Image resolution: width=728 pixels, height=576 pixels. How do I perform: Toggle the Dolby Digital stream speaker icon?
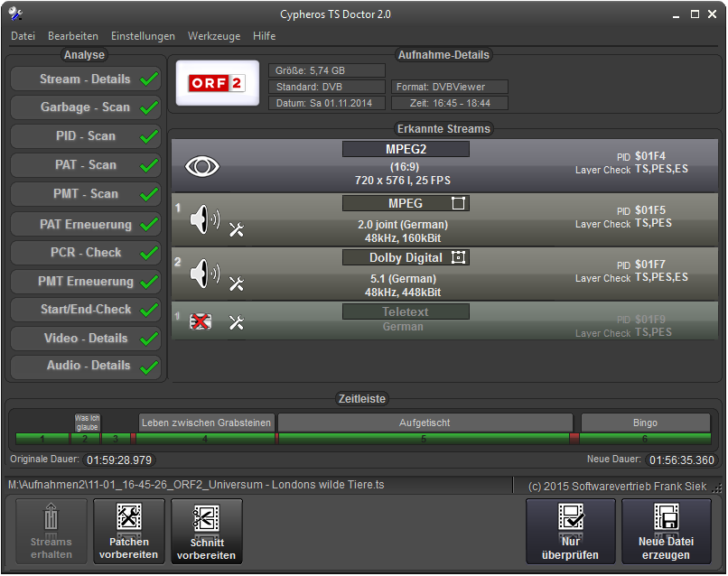[x=205, y=274]
